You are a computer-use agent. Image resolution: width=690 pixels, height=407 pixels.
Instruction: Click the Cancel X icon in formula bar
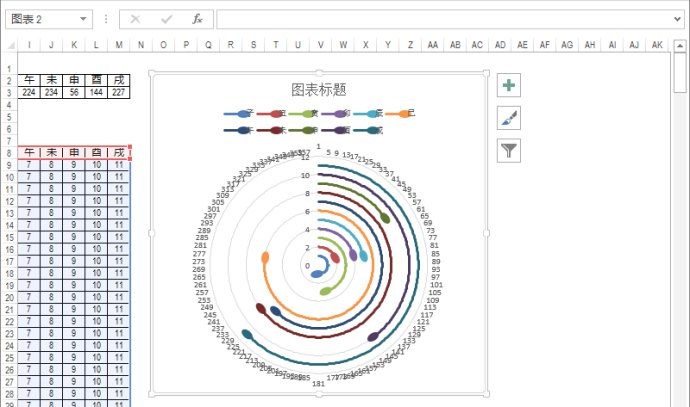135,19
